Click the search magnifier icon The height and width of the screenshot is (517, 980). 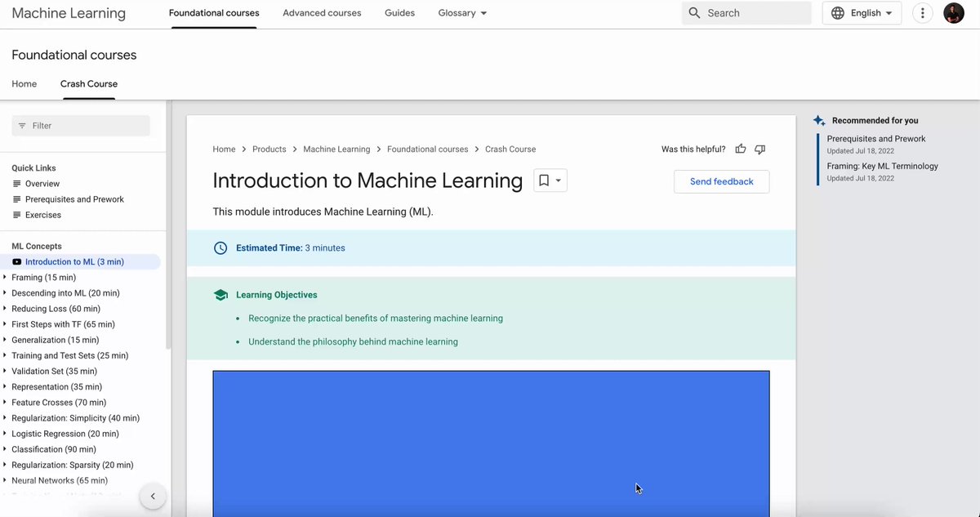pyautogui.click(x=694, y=13)
